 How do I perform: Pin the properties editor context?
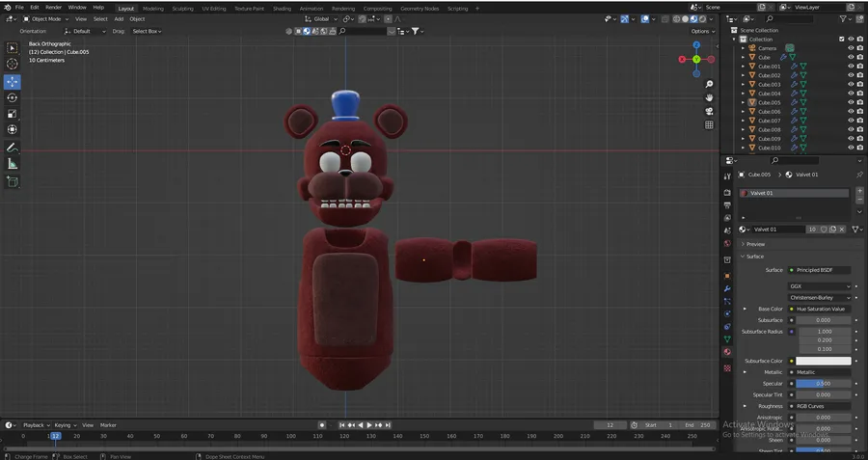coord(859,175)
